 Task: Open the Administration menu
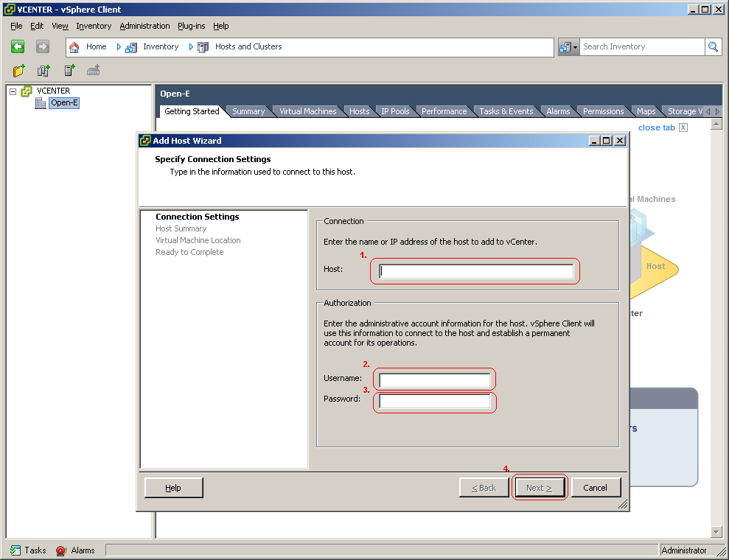point(144,26)
